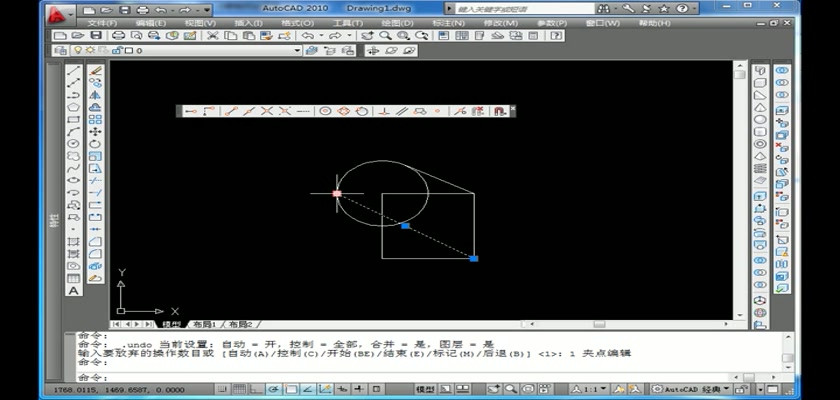The width and height of the screenshot is (840, 400).
Task: Select the Trim modify tool
Action: click(x=95, y=180)
